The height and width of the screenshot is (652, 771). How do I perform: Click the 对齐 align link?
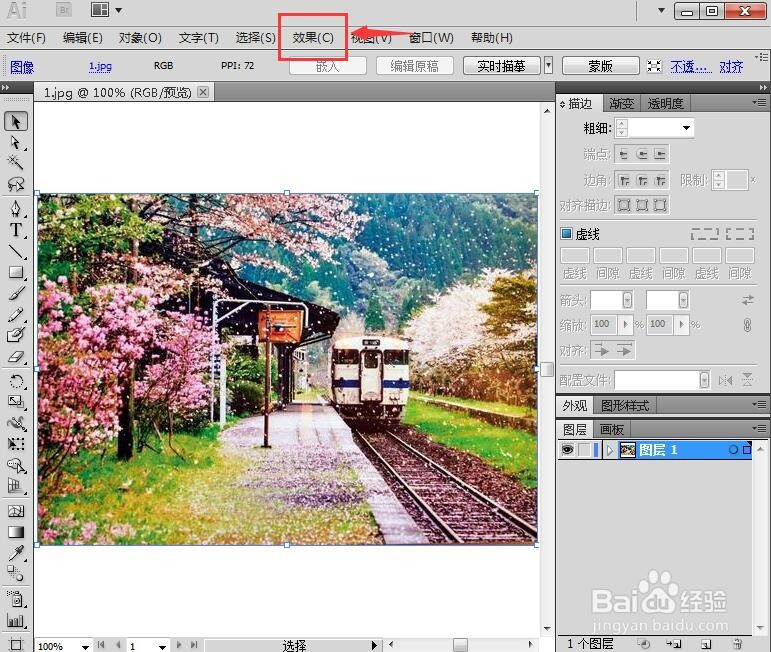pyautogui.click(x=731, y=66)
